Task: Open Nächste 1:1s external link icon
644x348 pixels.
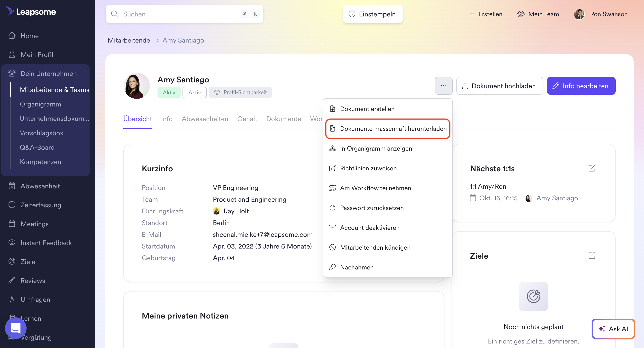Action: pyautogui.click(x=592, y=168)
